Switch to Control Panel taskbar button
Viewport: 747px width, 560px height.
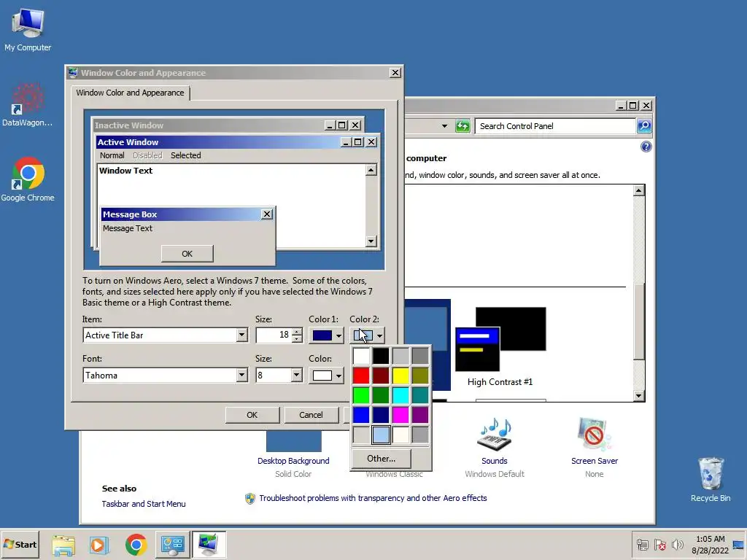pyautogui.click(x=172, y=545)
